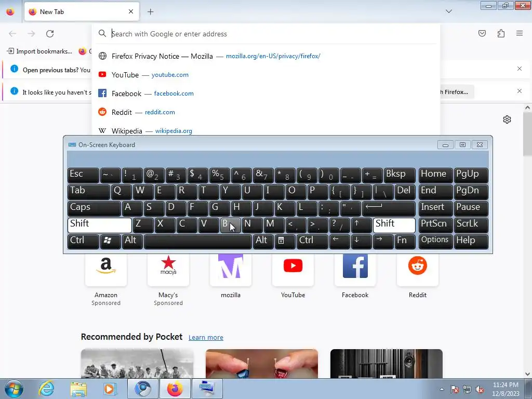Open Windows Media Player taskbar icon
Image resolution: width=532 pixels, height=399 pixels.
pyautogui.click(x=110, y=389)
